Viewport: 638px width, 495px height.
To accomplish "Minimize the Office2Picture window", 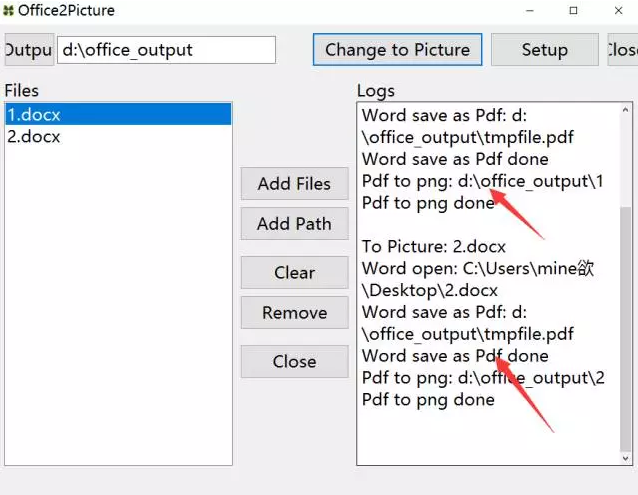I will (x=529, y=11).
